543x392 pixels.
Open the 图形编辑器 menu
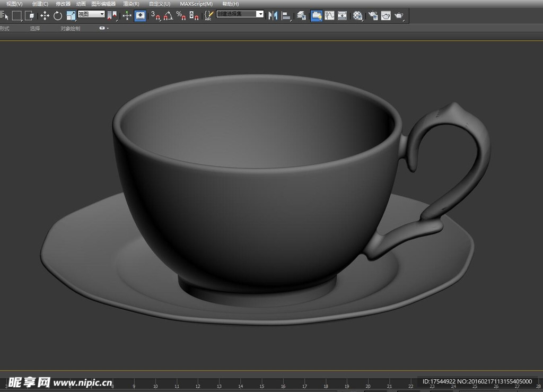(x=103, y=4)
